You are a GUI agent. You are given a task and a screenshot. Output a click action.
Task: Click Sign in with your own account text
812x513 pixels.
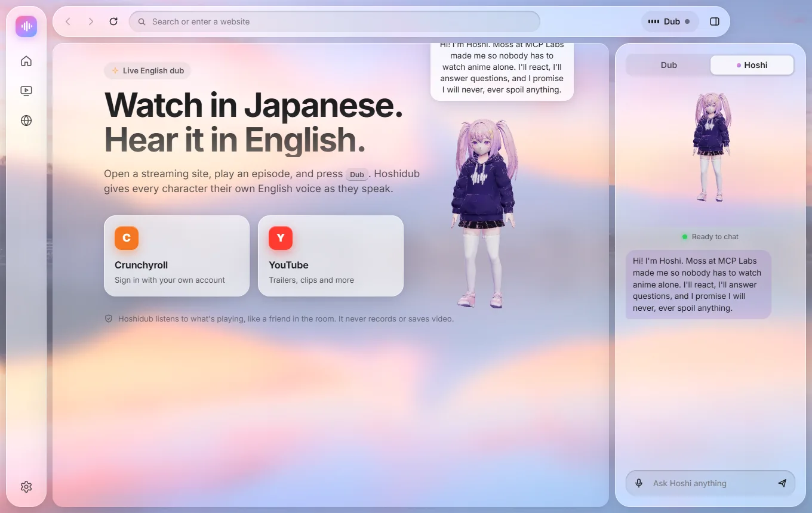tap(170, 280)
